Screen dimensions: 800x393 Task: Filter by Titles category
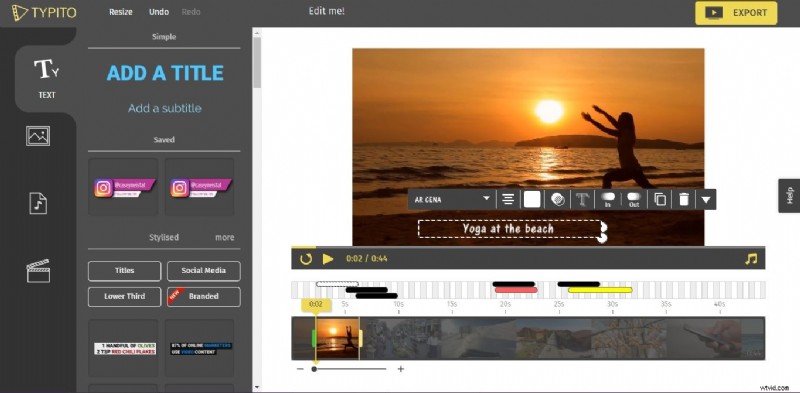(124, 271)
